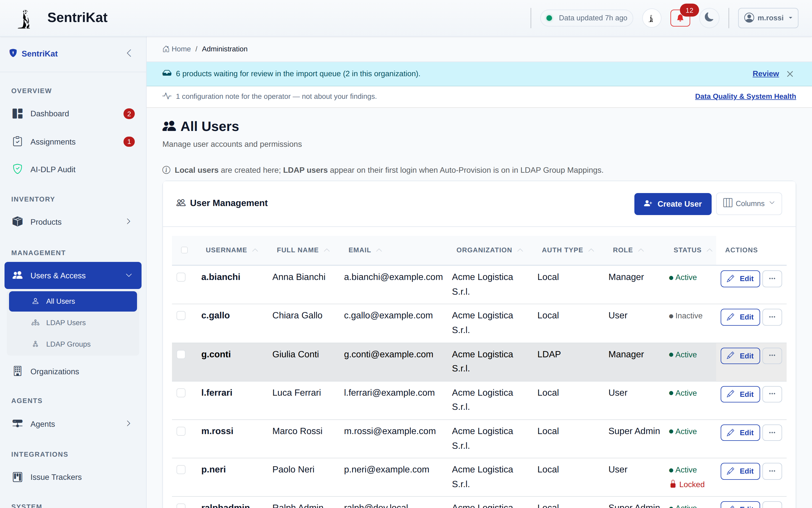Sort table by Full Name column
Image resolution: width=812 pixels, height=508 pixels.
303,250
